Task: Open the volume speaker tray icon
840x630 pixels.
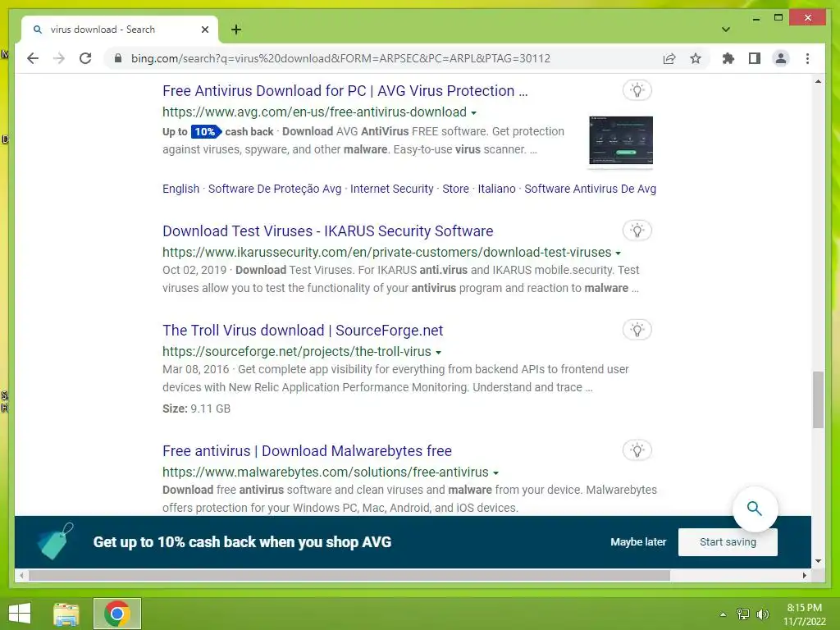Action: (762, 614)
